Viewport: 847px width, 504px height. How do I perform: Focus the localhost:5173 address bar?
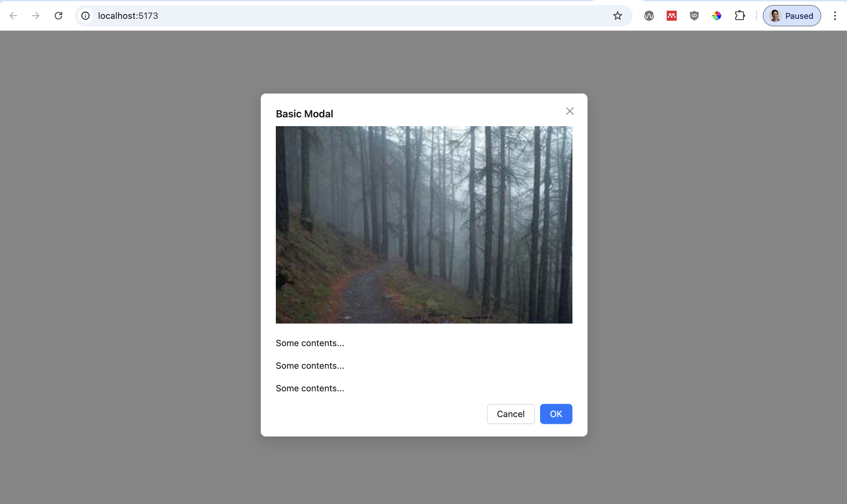[340, 16]
